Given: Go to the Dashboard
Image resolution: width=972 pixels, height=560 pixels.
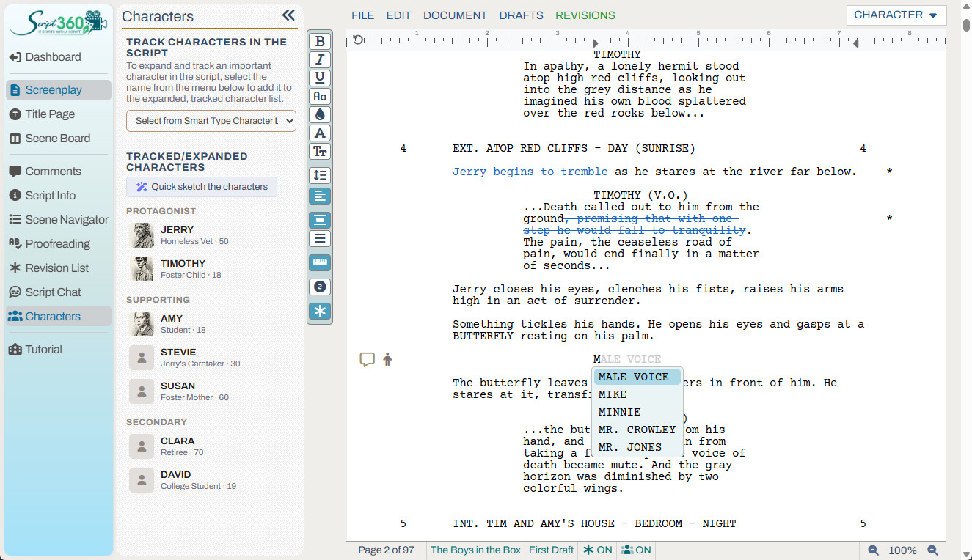Looking at the screenshot, I should pos(59,57).
